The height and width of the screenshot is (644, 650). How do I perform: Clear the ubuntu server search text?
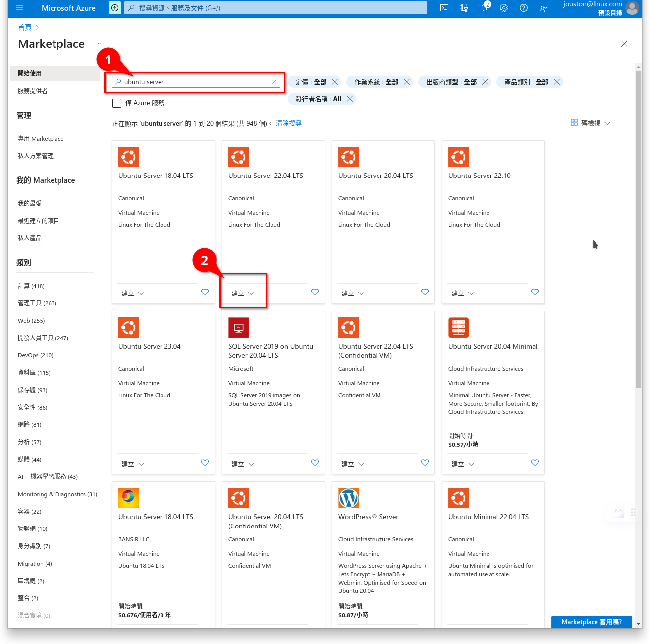(x=274, y=82)
